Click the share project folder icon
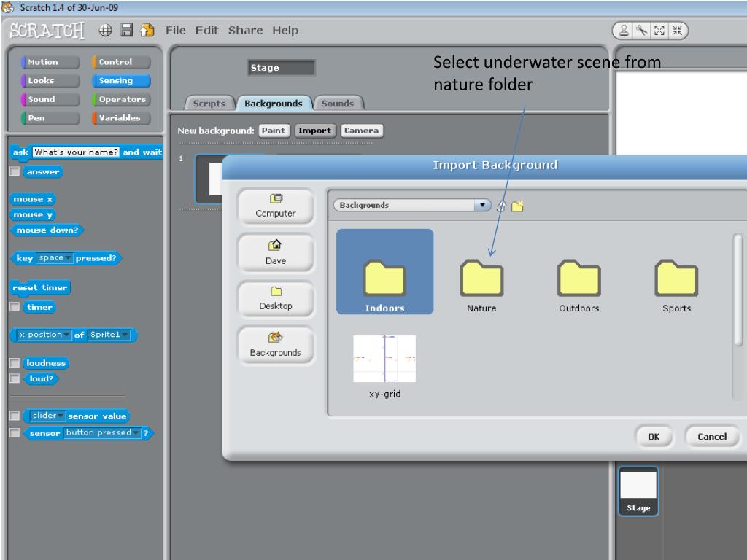 pyautogui.click(x=147, y=30)
